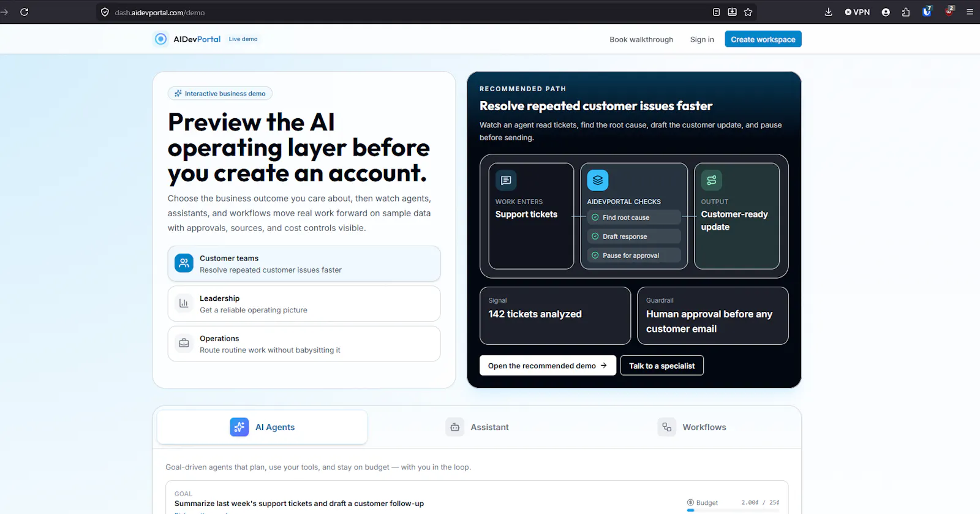Click the sparkle icon in Interactive business demo badge
Image resolution: width=980 pixels, height=514 pixels.
(178, 94)
